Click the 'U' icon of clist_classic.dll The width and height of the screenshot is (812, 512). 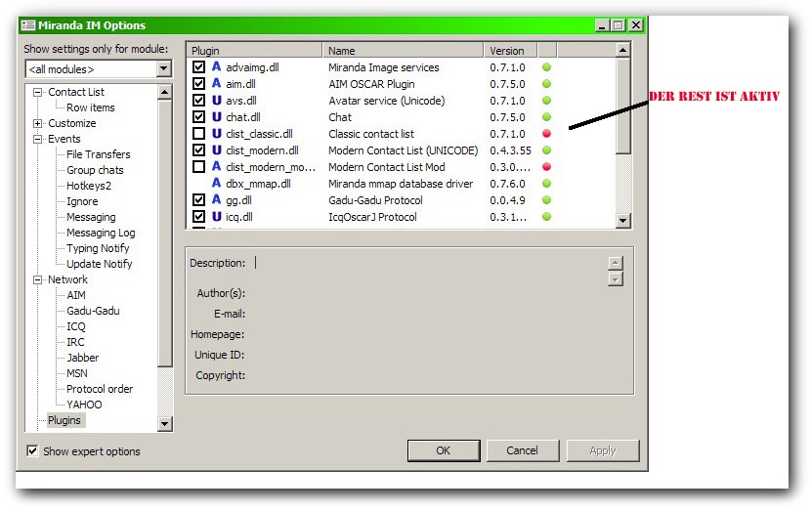point(217,134)
